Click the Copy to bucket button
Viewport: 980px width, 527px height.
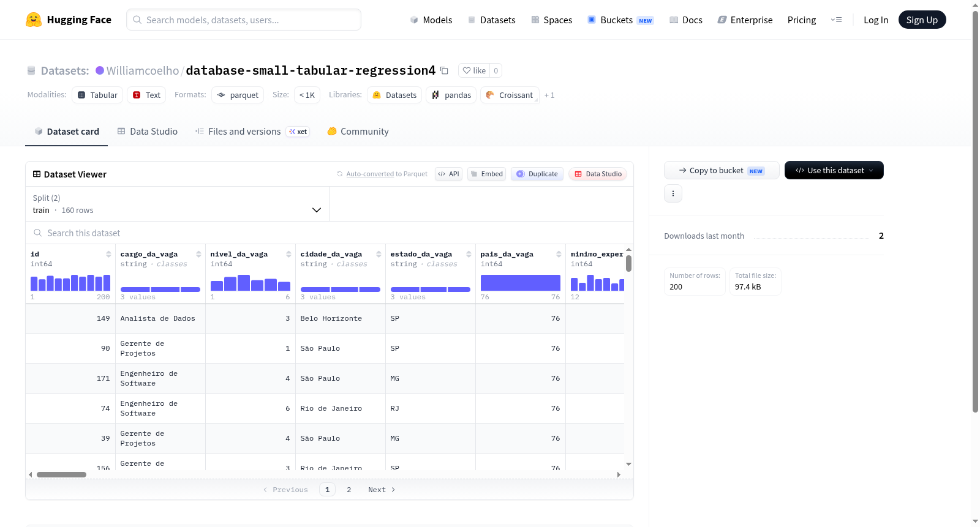(x=722, y=170)
